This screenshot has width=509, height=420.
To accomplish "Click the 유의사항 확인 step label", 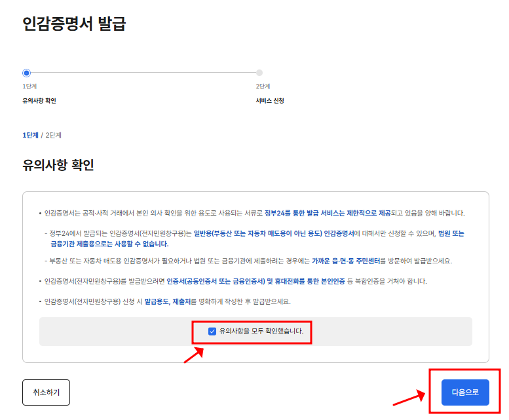I will [x=39, y=101].
